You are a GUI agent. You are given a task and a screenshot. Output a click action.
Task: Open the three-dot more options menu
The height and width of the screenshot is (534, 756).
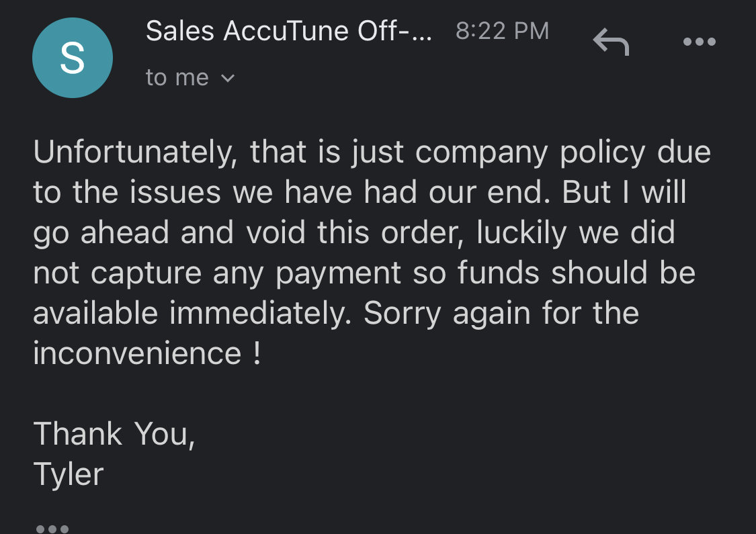699,42
